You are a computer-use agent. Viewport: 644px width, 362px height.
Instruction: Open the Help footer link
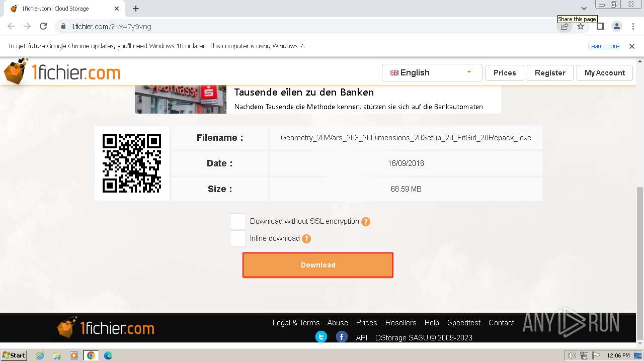pyautogui.click(x=432, y=323)
